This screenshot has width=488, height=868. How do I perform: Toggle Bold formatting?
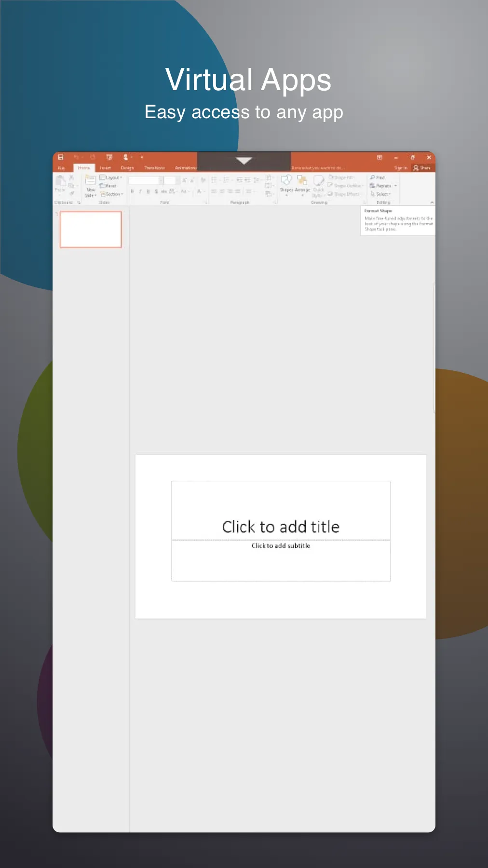(x=132, y=191)
